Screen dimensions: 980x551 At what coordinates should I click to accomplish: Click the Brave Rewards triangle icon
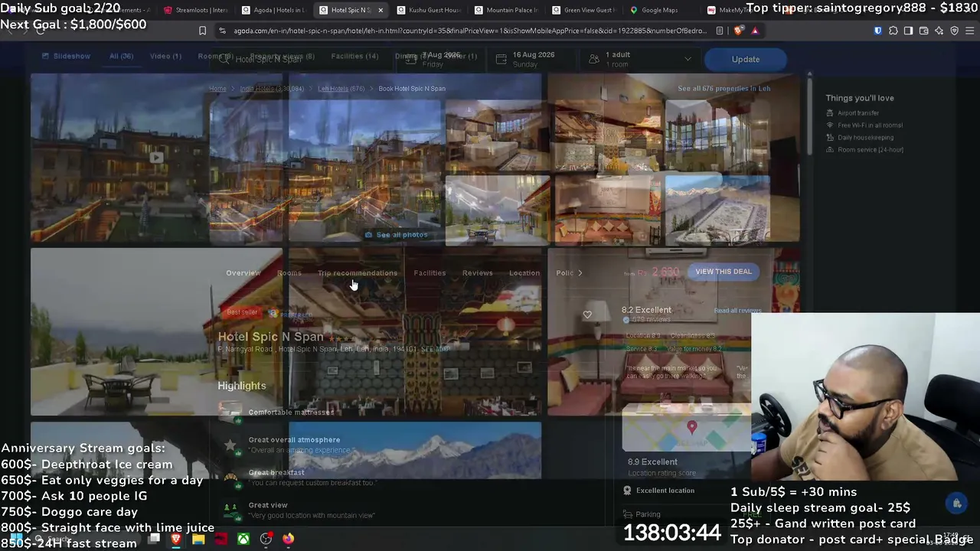pos(755,31)
